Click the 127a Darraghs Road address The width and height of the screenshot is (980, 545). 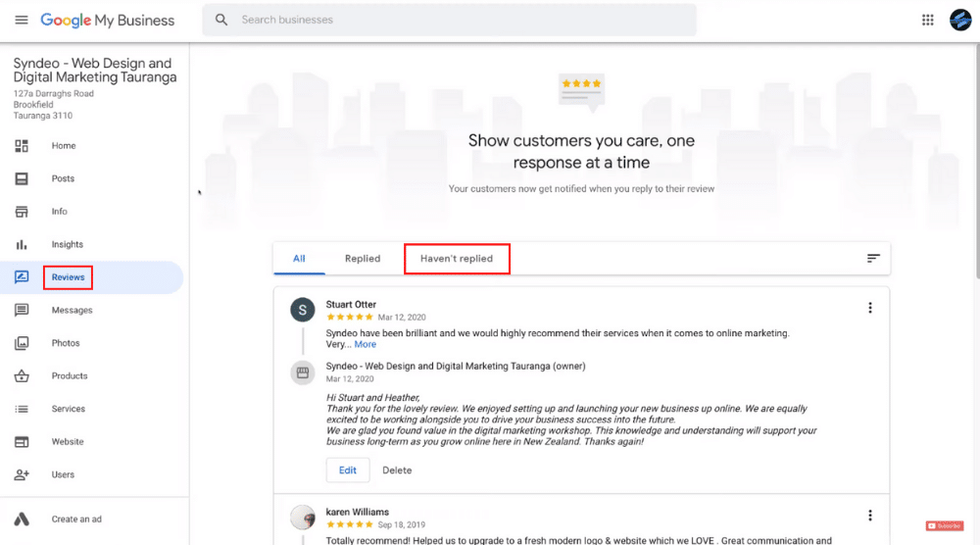(x=54, y=94)
